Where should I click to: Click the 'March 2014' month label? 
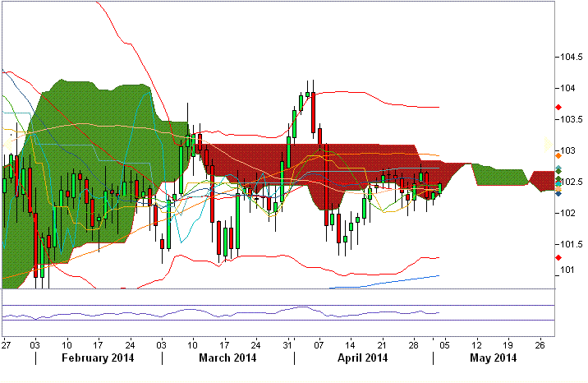pos(226,358)
